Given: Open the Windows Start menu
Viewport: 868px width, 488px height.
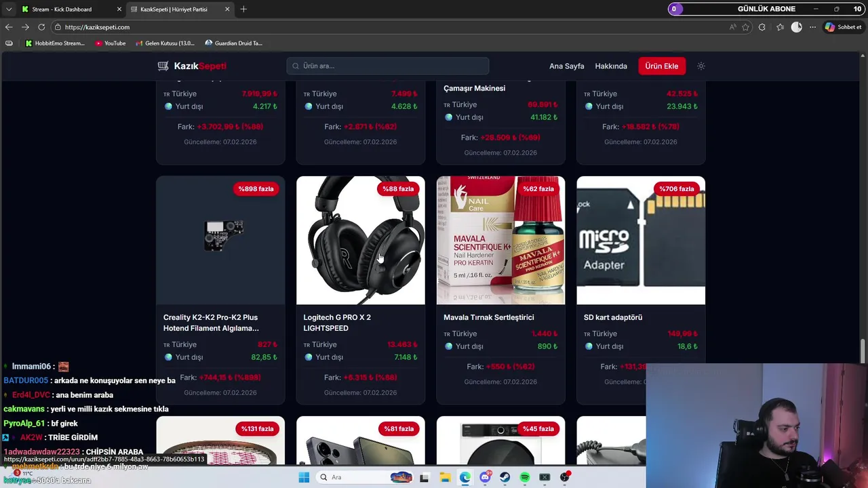Looking at the screenshot, I should [304, 477].
